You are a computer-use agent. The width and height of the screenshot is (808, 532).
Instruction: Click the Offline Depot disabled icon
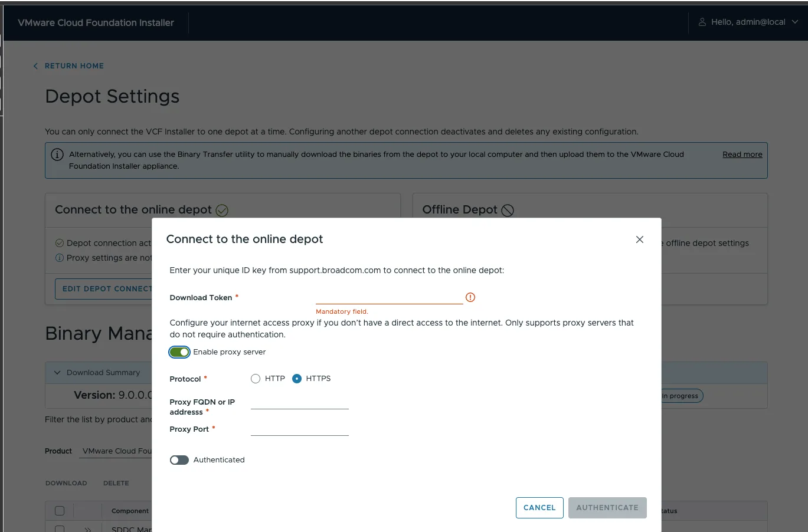point(508,211)
